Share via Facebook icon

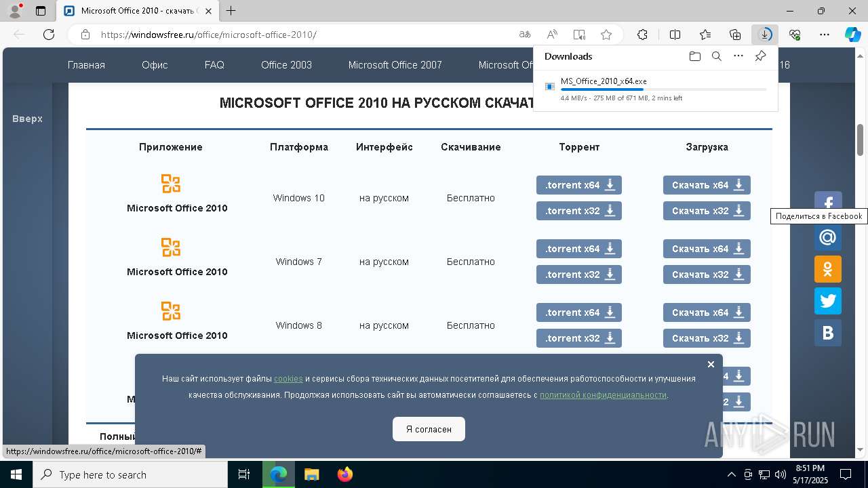tap(828, 201)
